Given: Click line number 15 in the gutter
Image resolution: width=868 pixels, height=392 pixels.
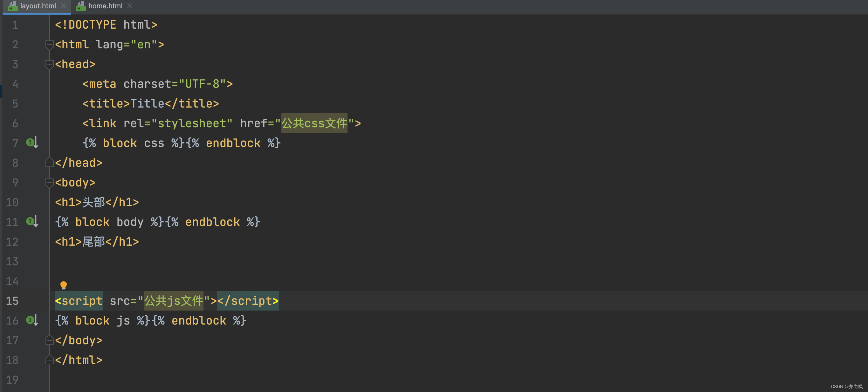Looking at the screenshot, I should (12, 301).
